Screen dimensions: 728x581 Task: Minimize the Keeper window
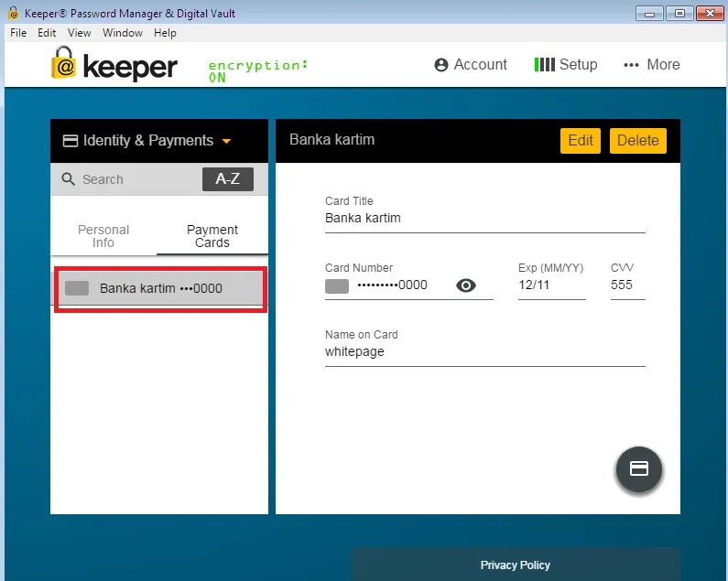[649, 14]
